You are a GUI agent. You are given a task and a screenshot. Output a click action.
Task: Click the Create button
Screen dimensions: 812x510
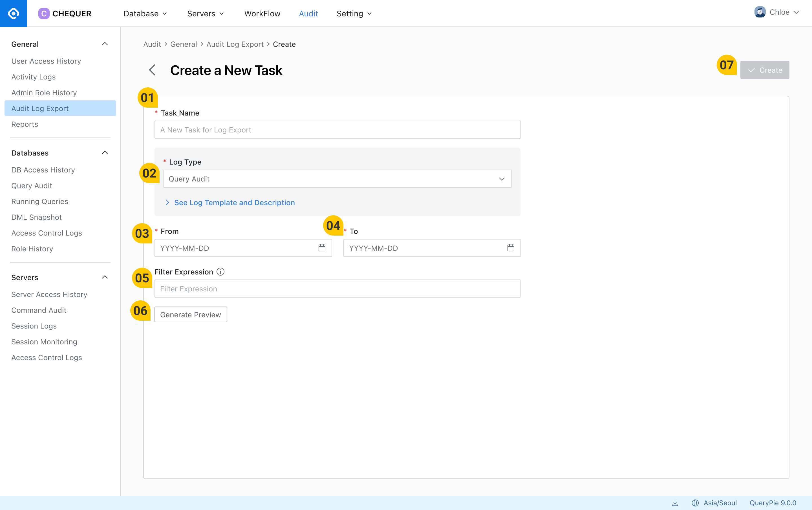[764, 70]
